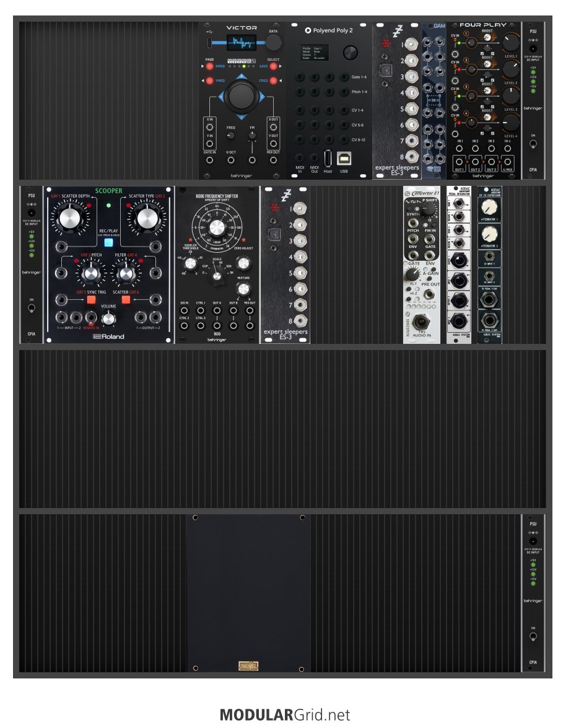Viewport: 571px width, 728px height.
Task: Click the Convertor E1 TRS AUDIO IN jack
Action: 421,321
